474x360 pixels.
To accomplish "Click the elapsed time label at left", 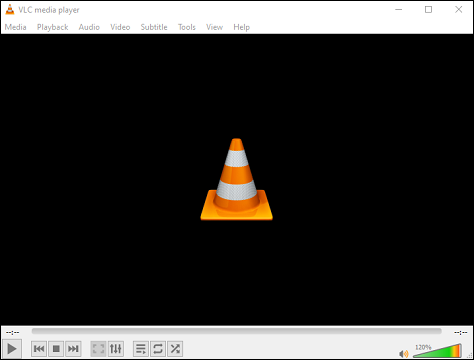I will (12, 332).
